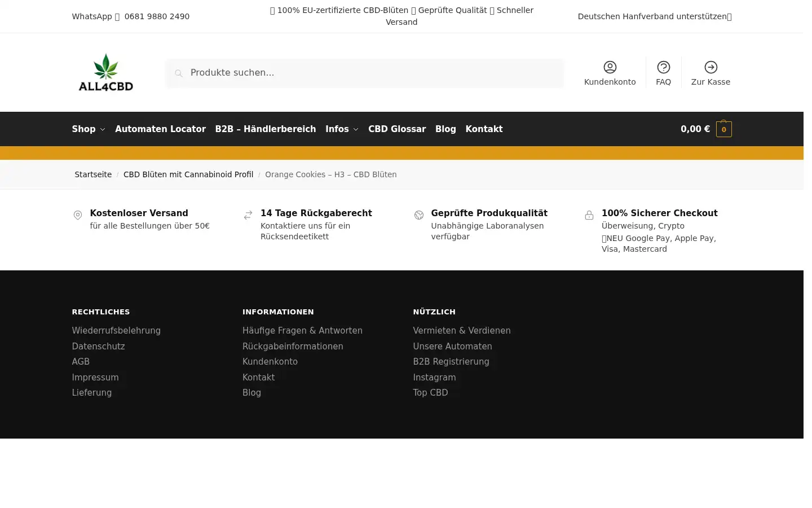
Task: Open the Automaten Locator menu item
Action: (160, 129)
